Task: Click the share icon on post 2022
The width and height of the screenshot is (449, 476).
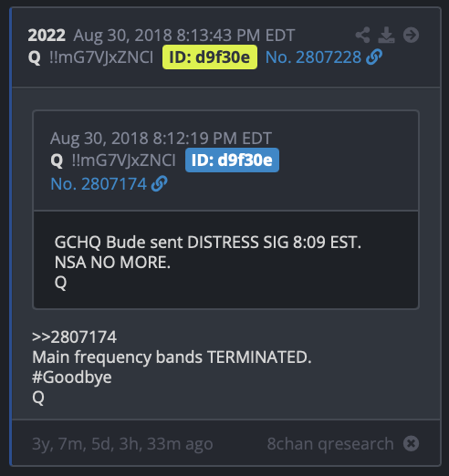Action: point(362,35)
